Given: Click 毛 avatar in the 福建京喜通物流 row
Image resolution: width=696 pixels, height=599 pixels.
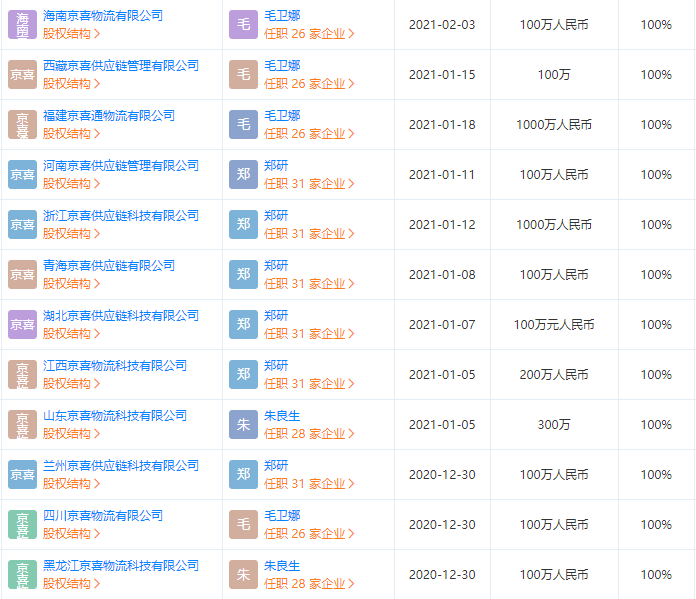Looking at the screenshot, I should click(x=243, y=125).
